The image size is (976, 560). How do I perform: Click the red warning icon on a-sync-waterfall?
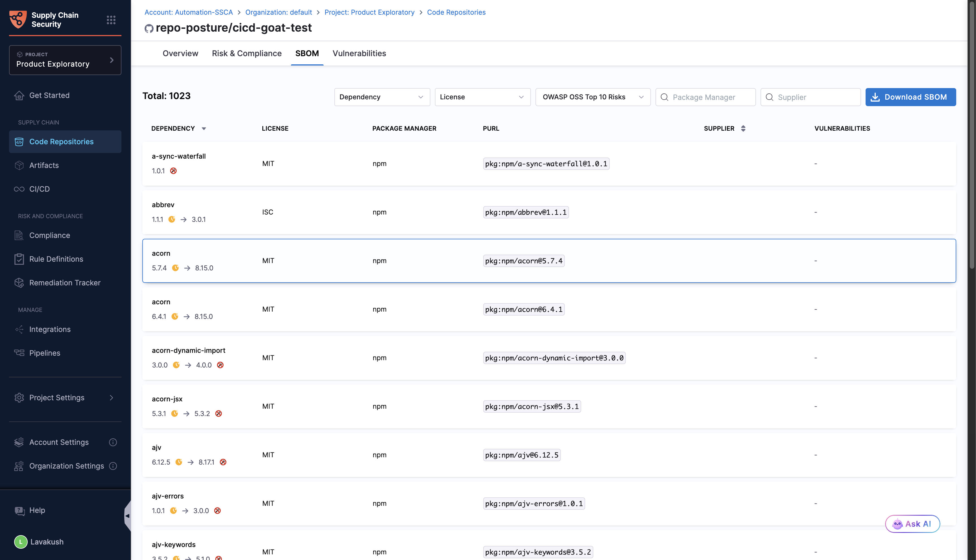click(x=173, y=171)
